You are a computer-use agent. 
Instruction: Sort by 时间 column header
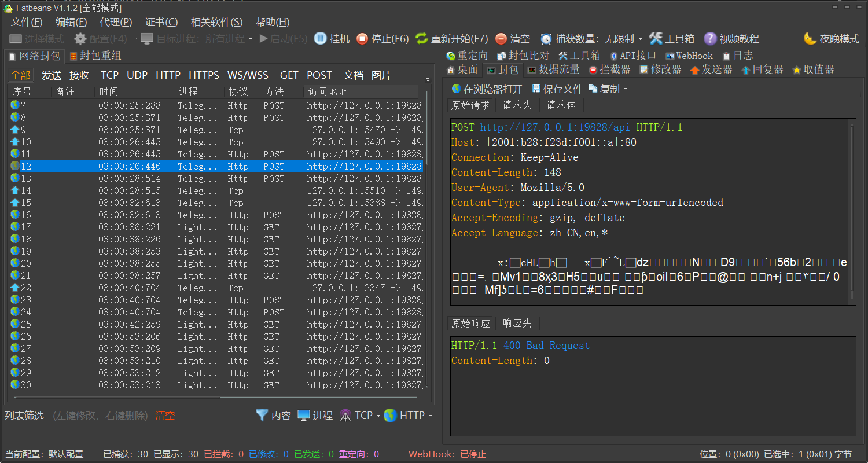click(134, 91)
